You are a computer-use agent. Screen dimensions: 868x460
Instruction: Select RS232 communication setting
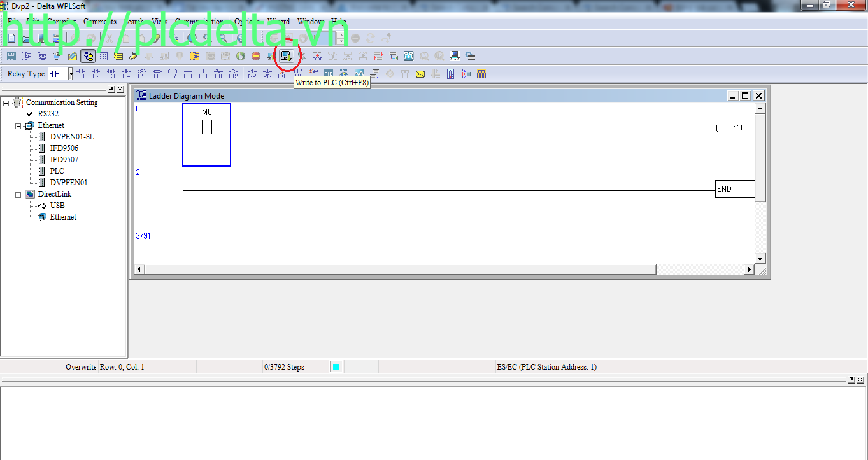(48, 114)
